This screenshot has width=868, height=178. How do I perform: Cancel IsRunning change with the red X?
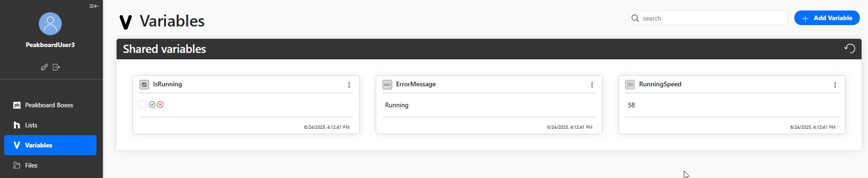160,105
